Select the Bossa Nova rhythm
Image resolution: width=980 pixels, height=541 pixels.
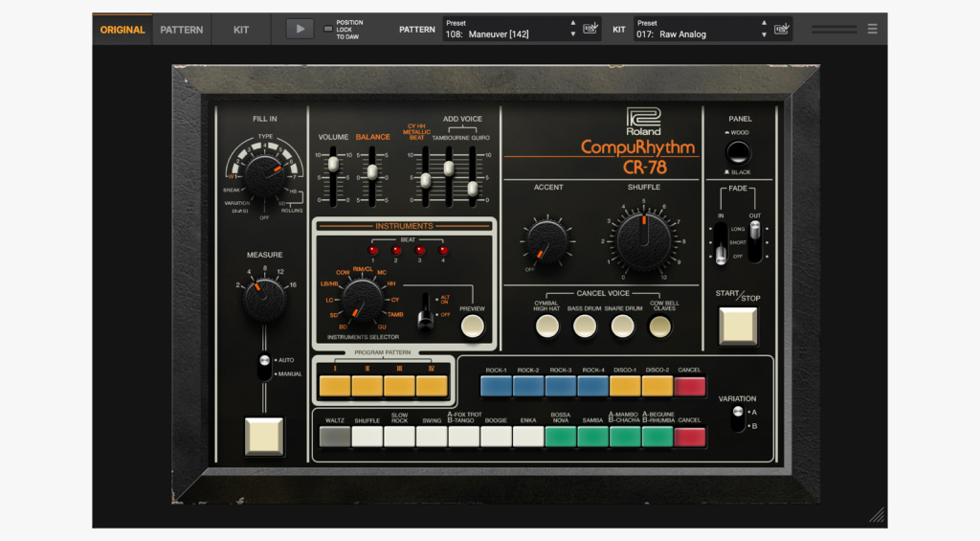(x=561, y=436)
